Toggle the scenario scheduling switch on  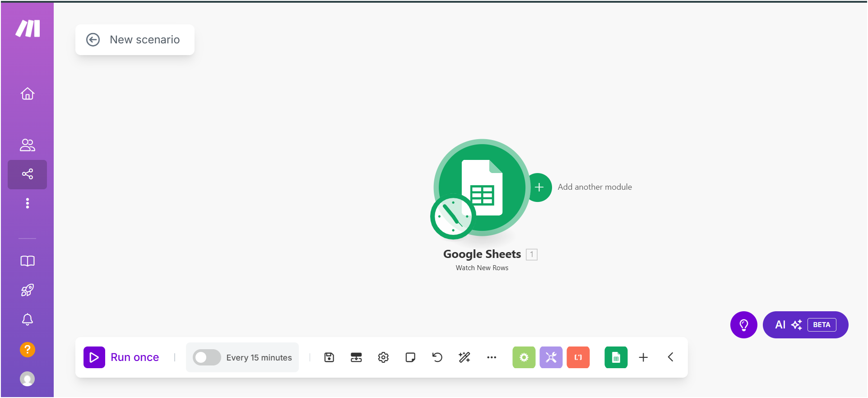coord(207,357)
